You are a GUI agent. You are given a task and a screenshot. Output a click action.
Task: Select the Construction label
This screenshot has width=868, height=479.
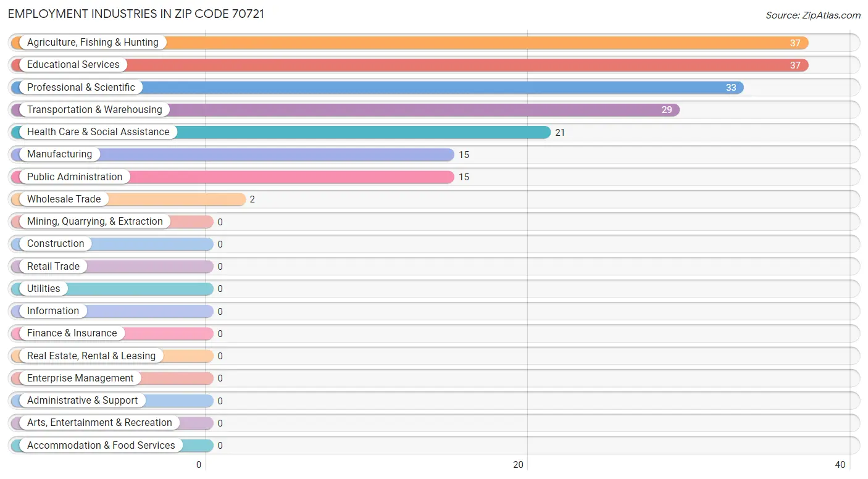point(56,244)
